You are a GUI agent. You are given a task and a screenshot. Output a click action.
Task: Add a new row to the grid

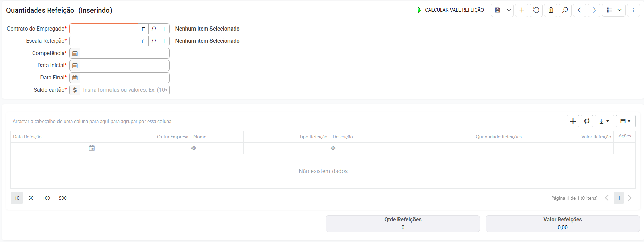click(x=573, y=121)
